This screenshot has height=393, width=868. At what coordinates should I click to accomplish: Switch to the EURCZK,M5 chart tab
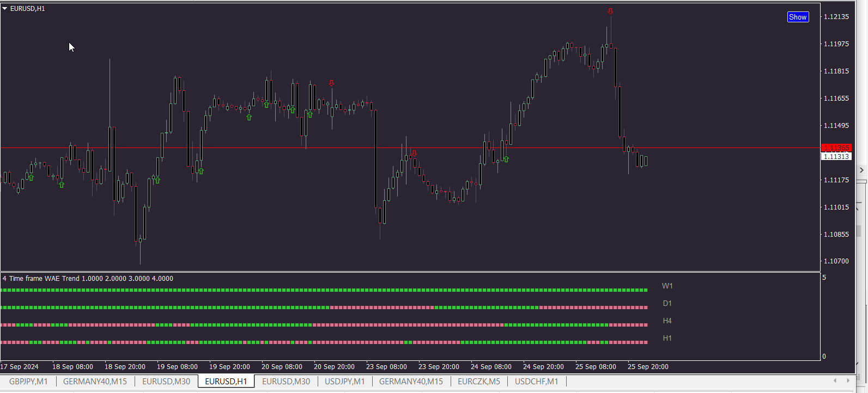click(479, 382)
